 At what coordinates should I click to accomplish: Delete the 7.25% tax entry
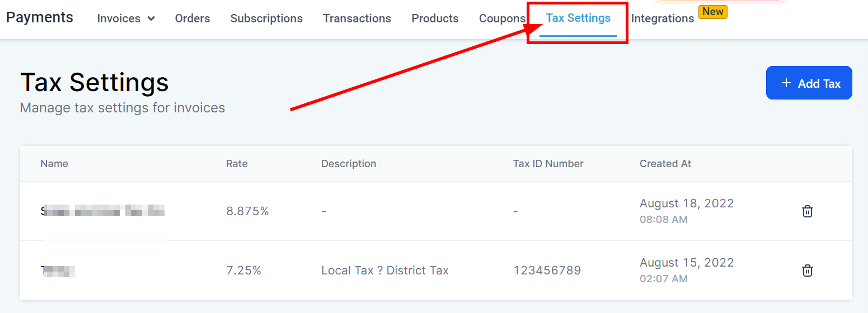click(x=807, y=271)
